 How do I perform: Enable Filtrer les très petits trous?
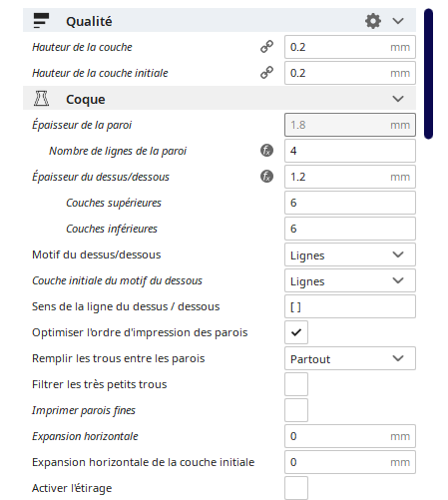296,384
